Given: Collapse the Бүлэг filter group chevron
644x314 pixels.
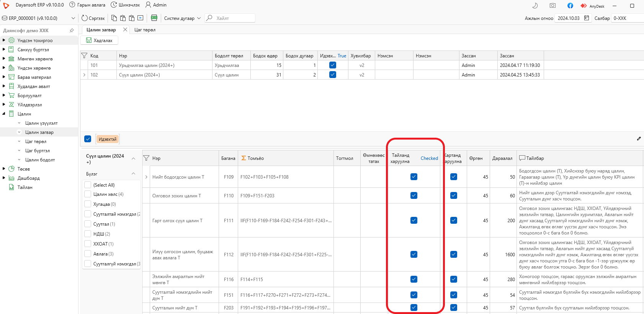Looking at the screenshot, I should 134,174.
